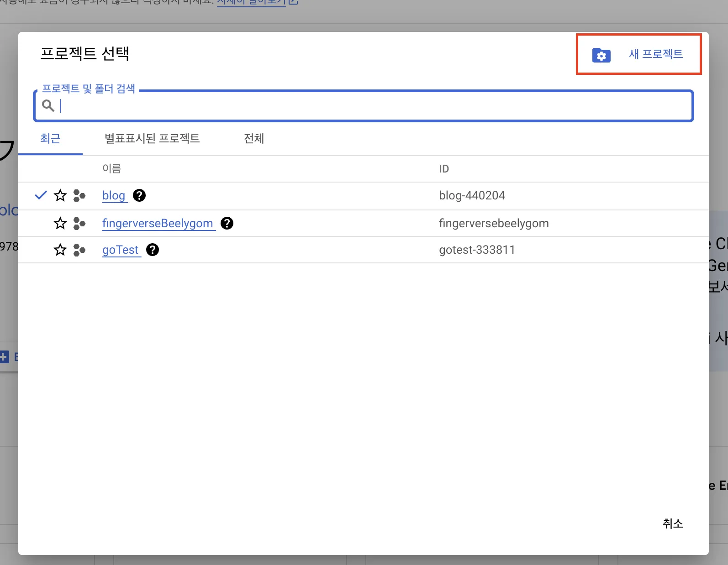Open the blog project link

click(x=114, y=196)
